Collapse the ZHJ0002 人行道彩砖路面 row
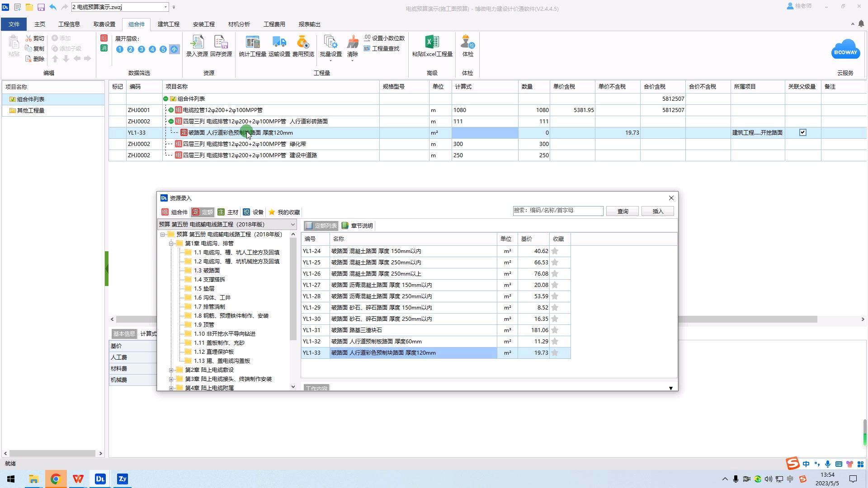The width and height of the screenshot is (868, 488). tap(171, 122)
